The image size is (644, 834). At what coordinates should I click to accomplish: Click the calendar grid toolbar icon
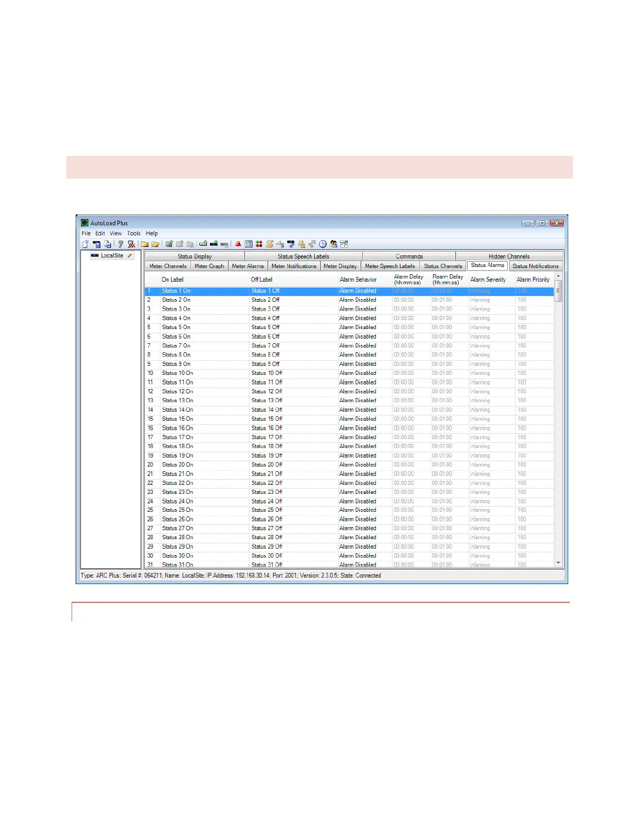tap(248, 244)
